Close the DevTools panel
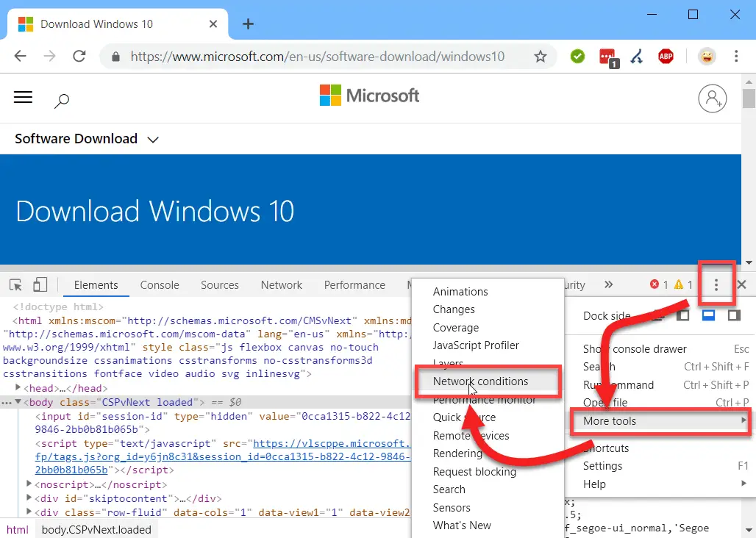756x538 pixels. (742, 284)
